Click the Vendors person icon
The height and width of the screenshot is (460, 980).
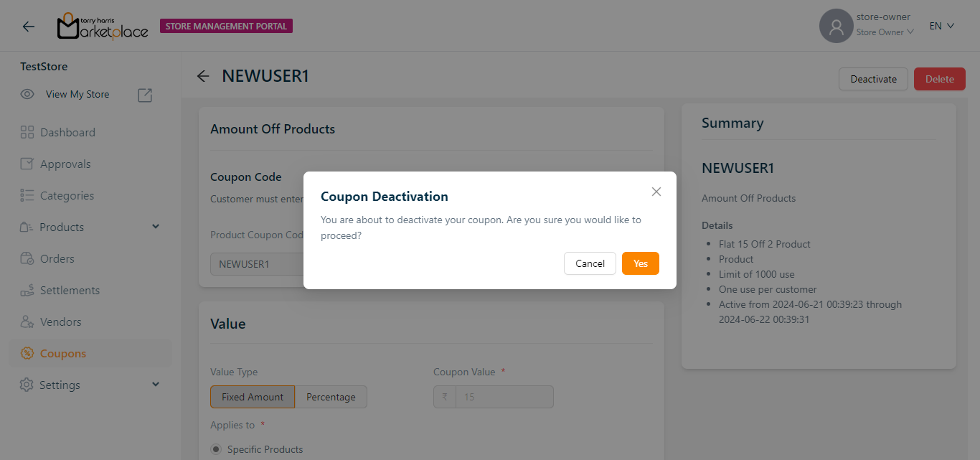point(27,321)
